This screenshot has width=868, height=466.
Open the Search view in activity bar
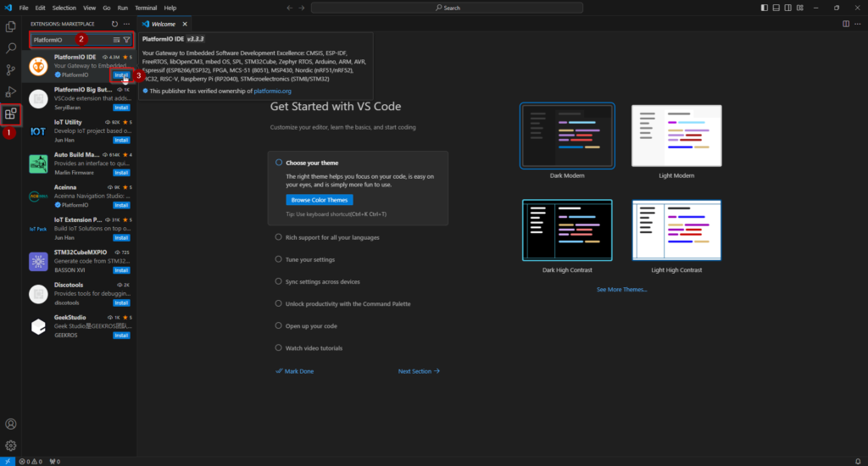(10, 48)
